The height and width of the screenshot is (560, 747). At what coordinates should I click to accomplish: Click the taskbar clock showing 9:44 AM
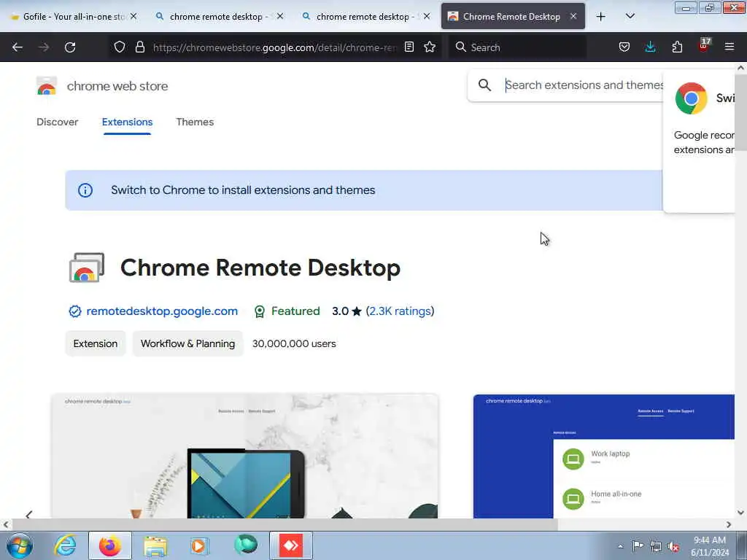click(710, 546)
